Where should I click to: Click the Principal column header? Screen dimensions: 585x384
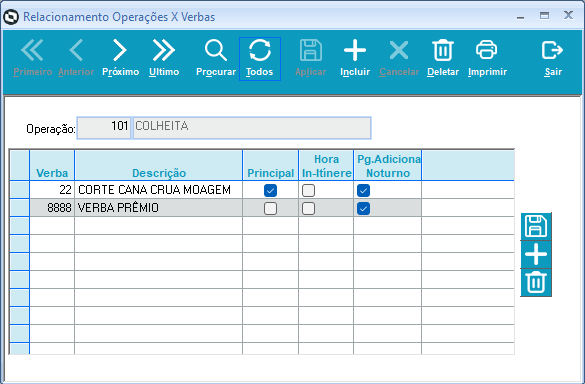tap(270, 165)
